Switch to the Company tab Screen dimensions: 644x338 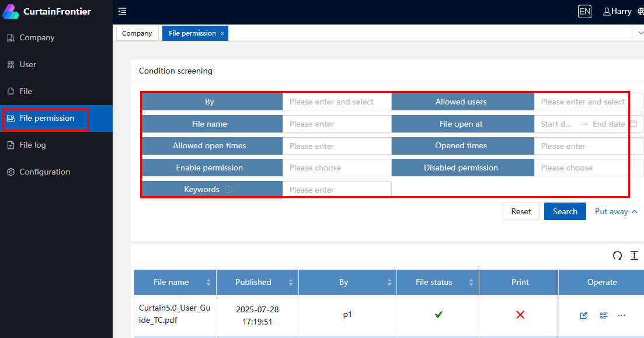(x=137, y=33)
